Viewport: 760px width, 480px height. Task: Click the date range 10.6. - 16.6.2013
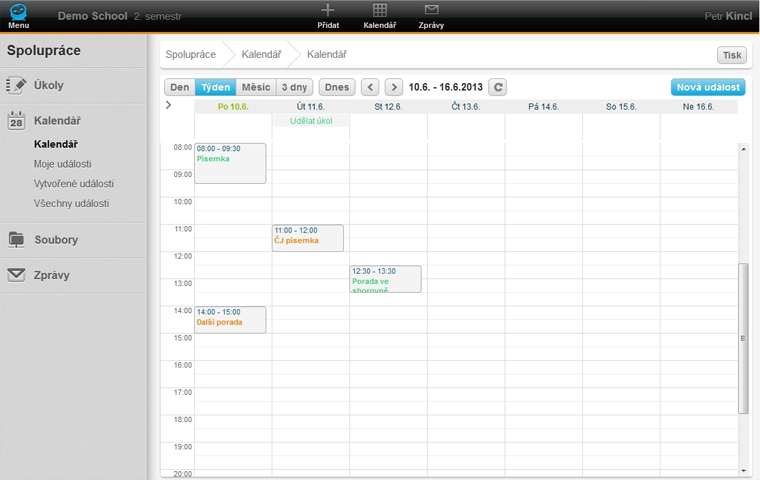coord(445,87)
